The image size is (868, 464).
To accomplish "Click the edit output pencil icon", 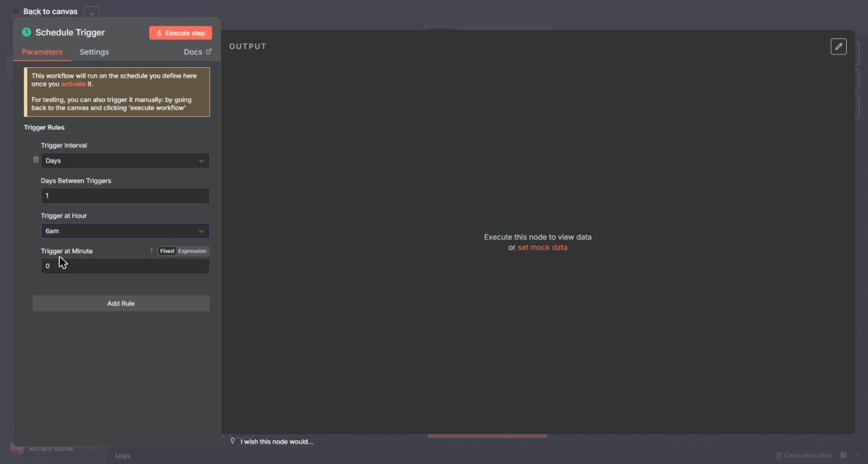I will coord(838,47).
